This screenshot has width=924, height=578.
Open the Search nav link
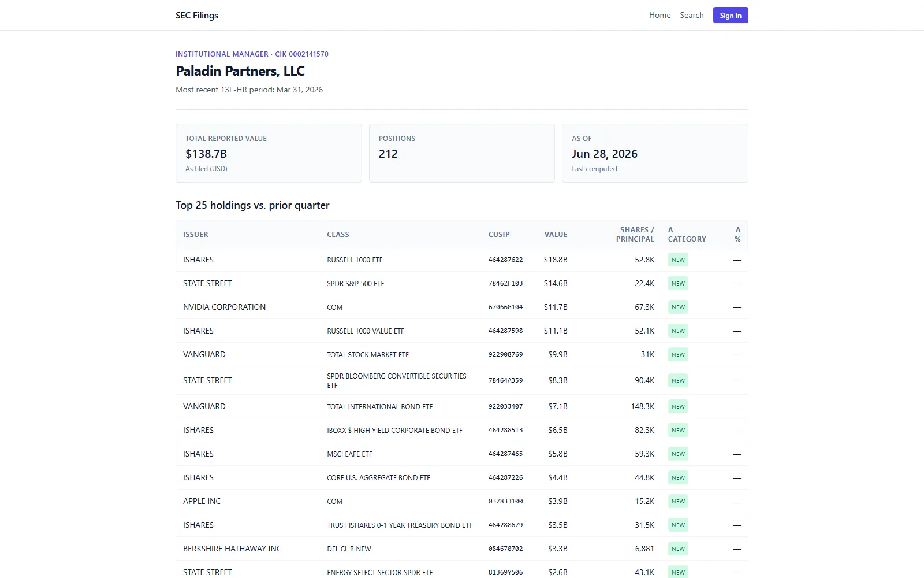tap(691, 15)
